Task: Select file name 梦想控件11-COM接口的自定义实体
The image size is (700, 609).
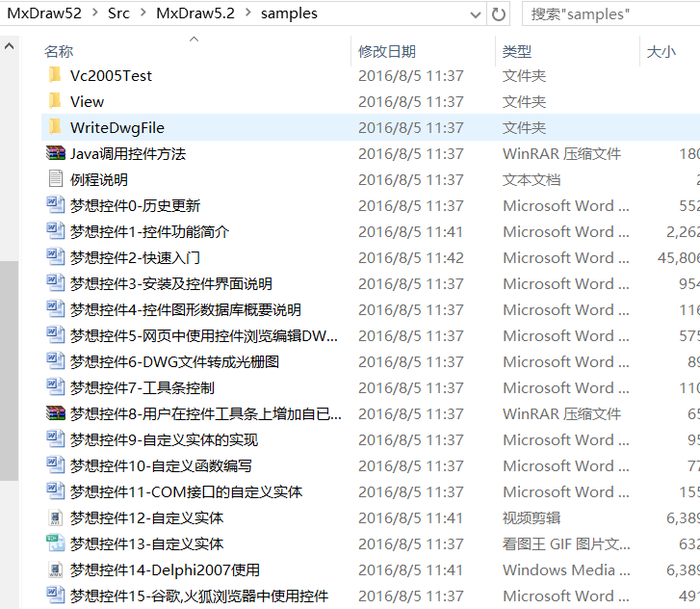Action: [186, 491]
